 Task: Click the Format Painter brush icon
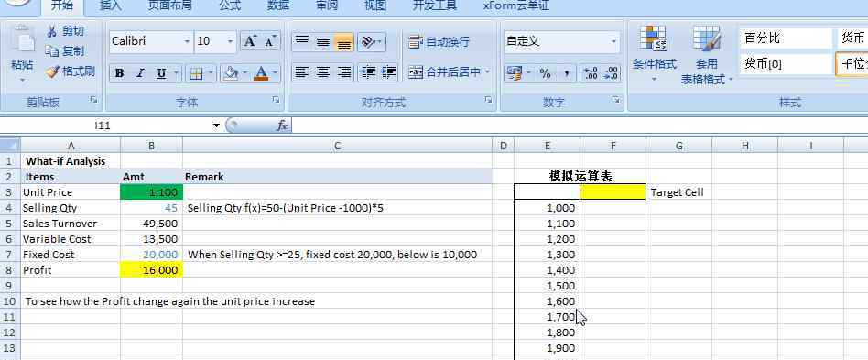click(x=52, y=71)
